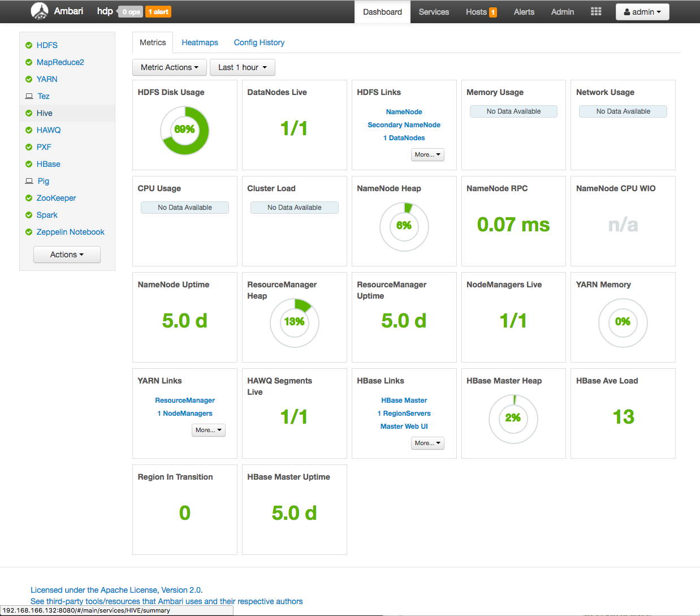The width and height of the screenshot is (700, 616).
Task: Open the ResourceManager link in YARN Links
Action: 185,400
